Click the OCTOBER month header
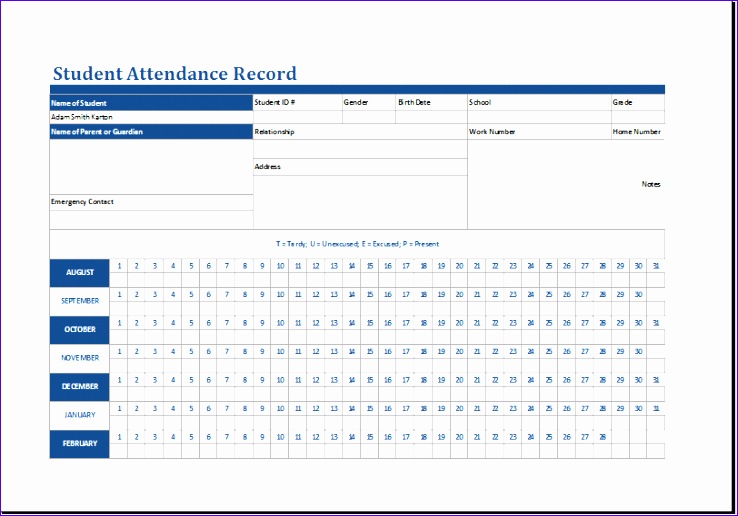738x516 pixels. pos(80,330)
